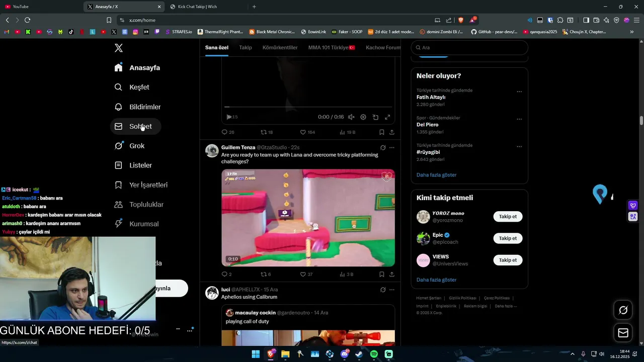Open Anasayfa from the sidebar
Screen dimensions: 644x362
coord(137,67)
